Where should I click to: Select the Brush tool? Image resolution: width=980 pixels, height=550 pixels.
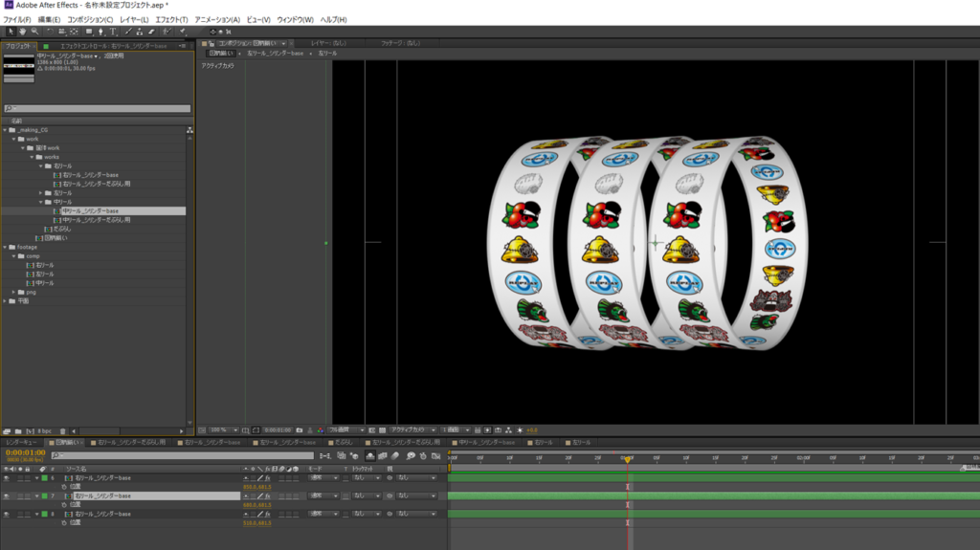tap(128, 32)
